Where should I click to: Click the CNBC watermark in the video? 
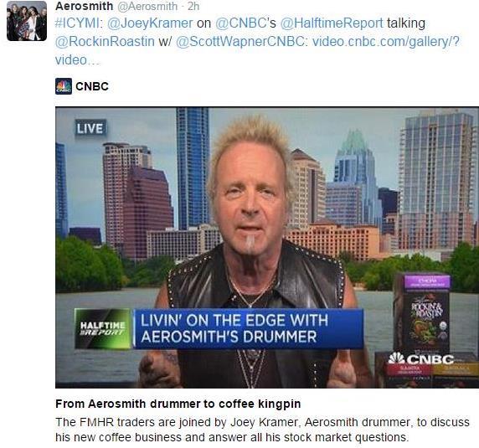coord(420,359)
